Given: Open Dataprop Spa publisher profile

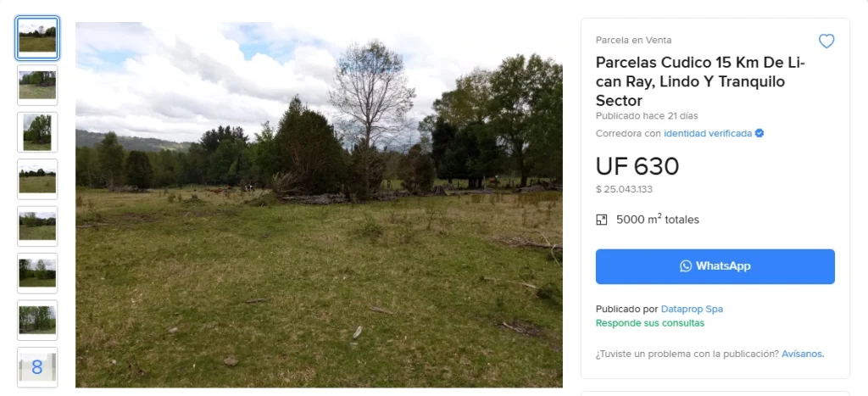Looking at the screenshot, I should [692, 309].
